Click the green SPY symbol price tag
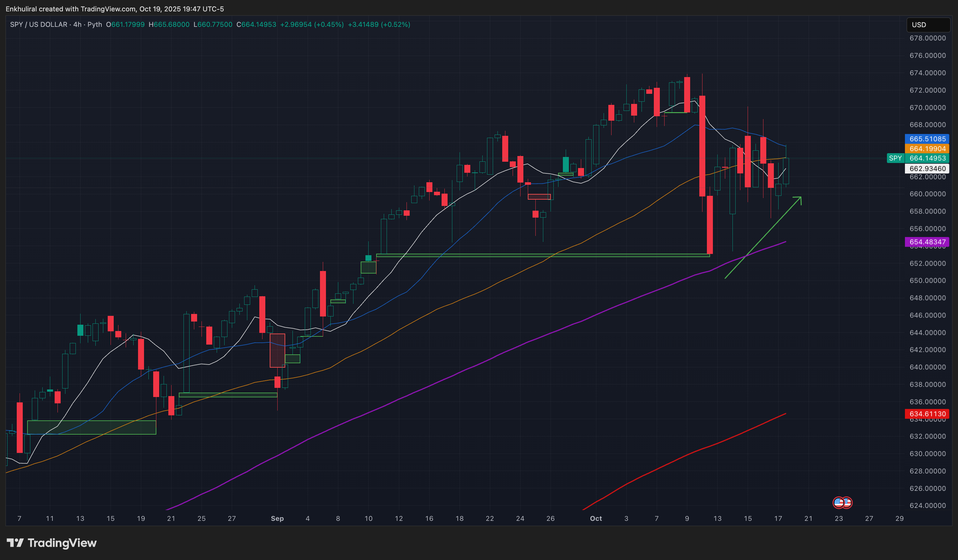 tap(895, 158)
